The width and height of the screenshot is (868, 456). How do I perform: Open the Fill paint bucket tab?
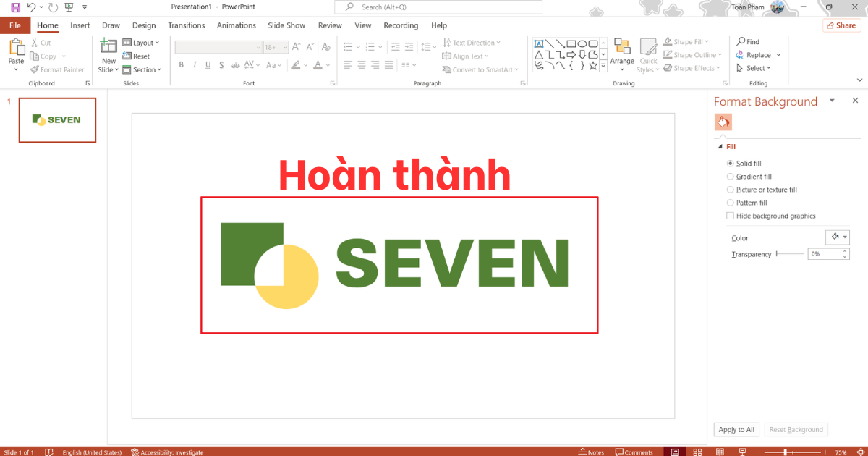coord(723,122)
